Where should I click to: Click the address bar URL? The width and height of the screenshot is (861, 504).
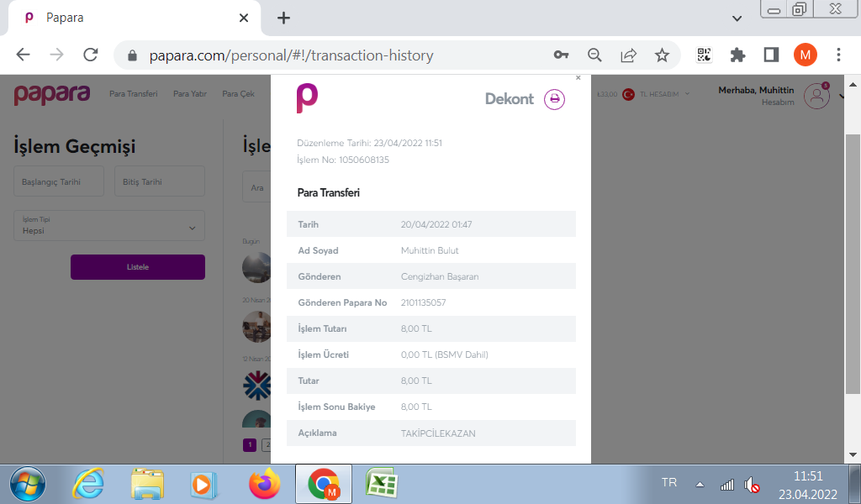(291, 55)
